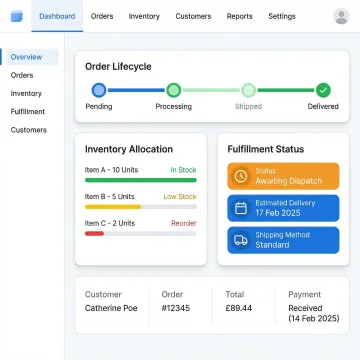Screen dimensions: 360x360
Task: Click the Awaiting Dispatch status card
Action: [x=283, y=176]
